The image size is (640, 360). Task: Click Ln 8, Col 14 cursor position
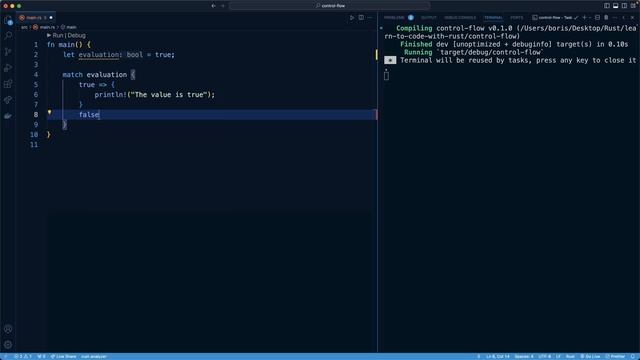[498, 356]
